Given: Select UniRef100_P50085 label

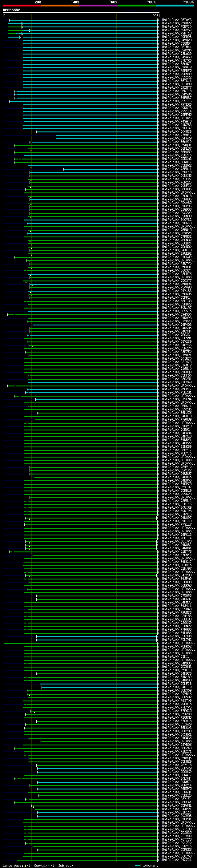Looking at the screenshot, I should point(177,203).
